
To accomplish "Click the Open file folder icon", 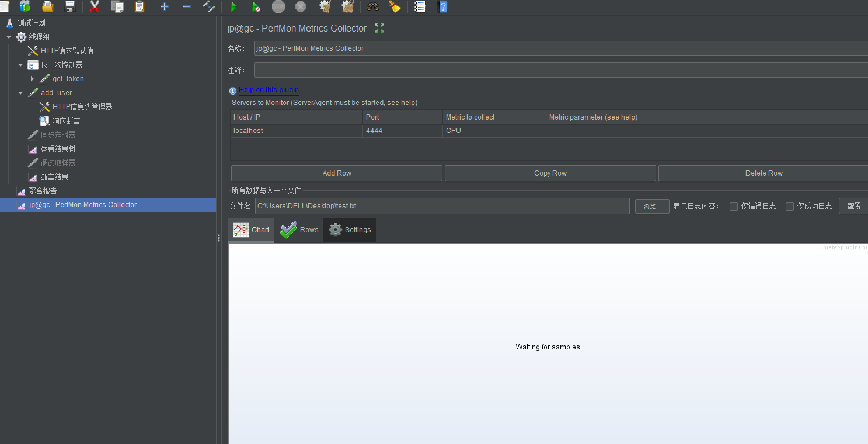I will click(48, 6).
